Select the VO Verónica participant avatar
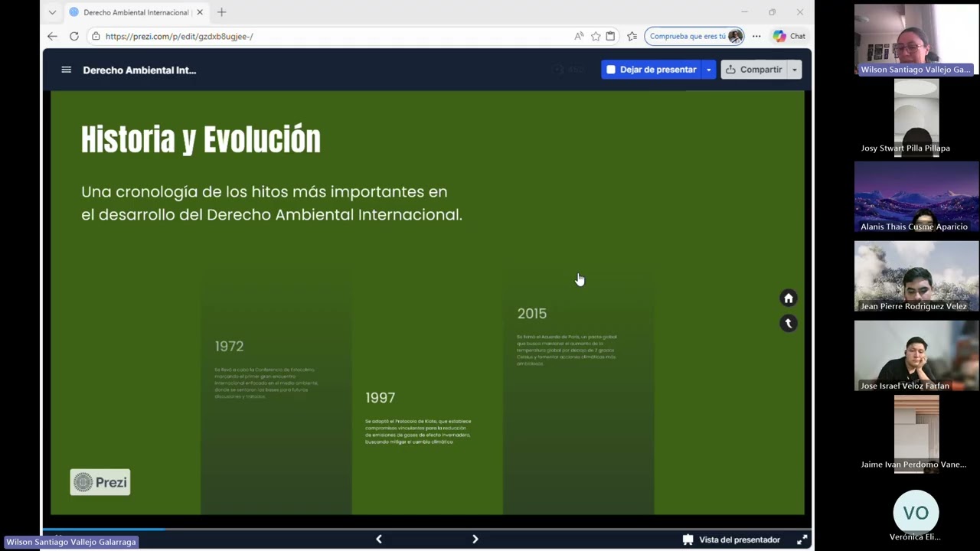 (916, 514)
